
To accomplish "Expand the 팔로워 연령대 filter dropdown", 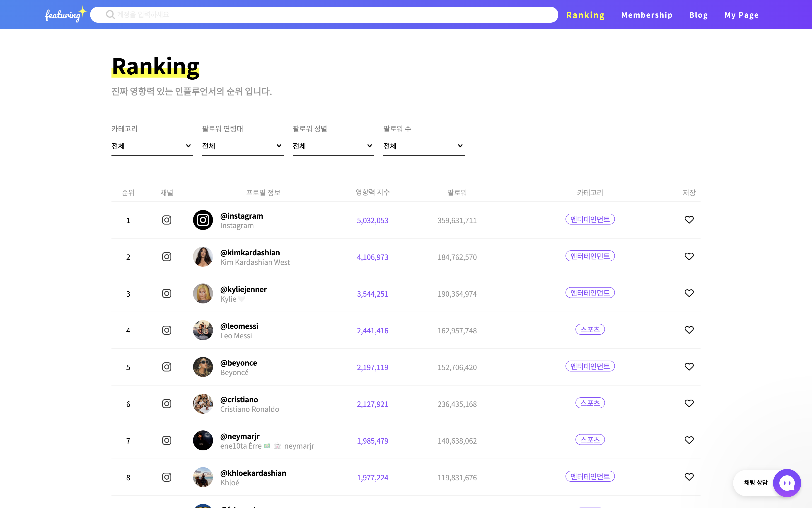I will 243,146.
